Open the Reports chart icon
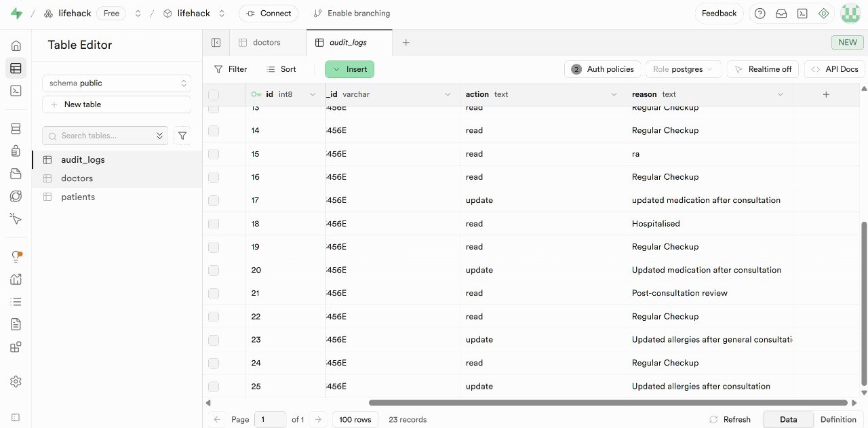 (16, 279)
